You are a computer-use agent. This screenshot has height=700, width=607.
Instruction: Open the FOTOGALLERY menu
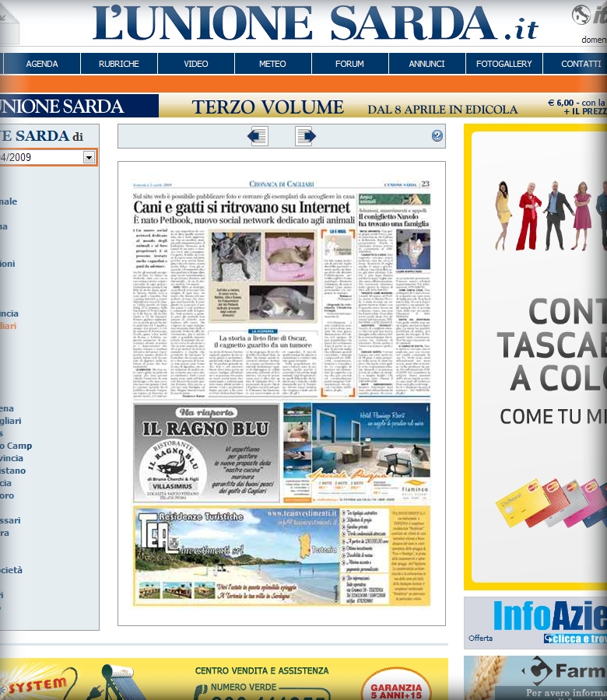click(503, 64)
